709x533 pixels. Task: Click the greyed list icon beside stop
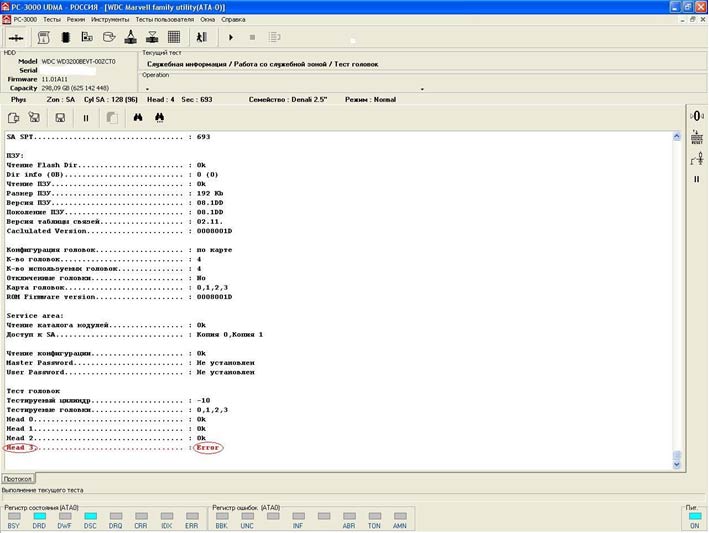point(274,37)
